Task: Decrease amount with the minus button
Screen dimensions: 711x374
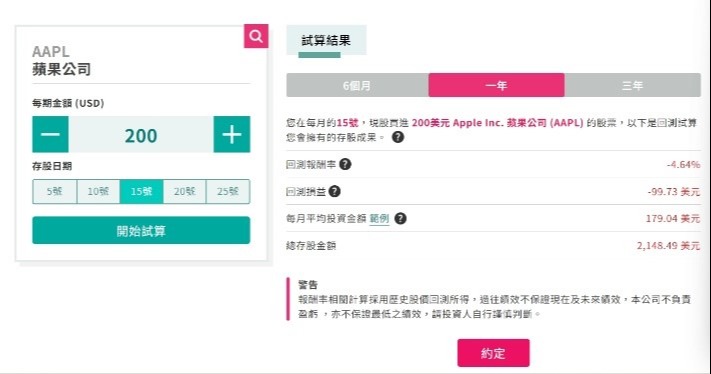Action: click(x=50, y=134)
